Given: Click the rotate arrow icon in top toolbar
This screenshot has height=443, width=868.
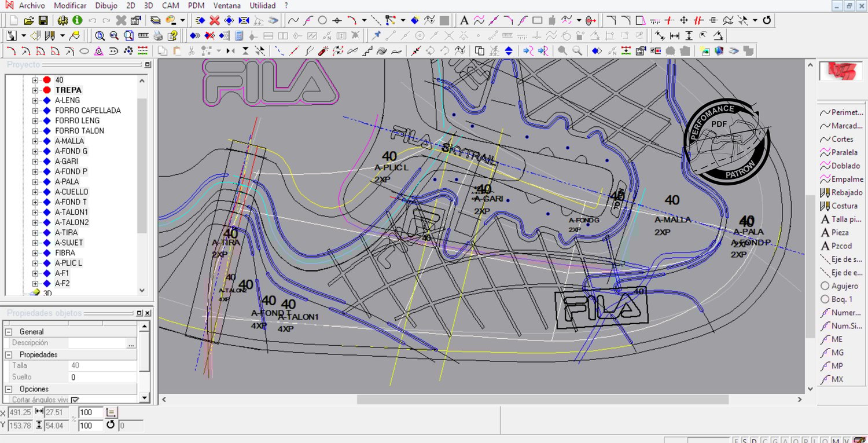Looking at the screenshot, I should (767, 20).
